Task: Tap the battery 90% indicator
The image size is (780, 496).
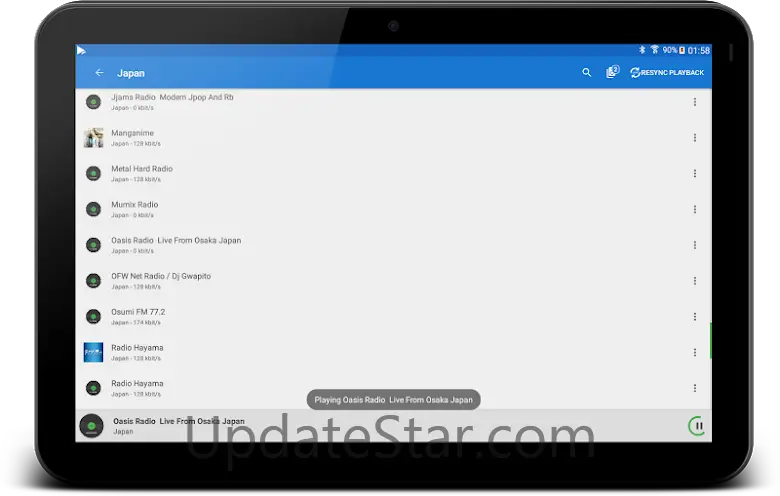Action: point(674,50)
